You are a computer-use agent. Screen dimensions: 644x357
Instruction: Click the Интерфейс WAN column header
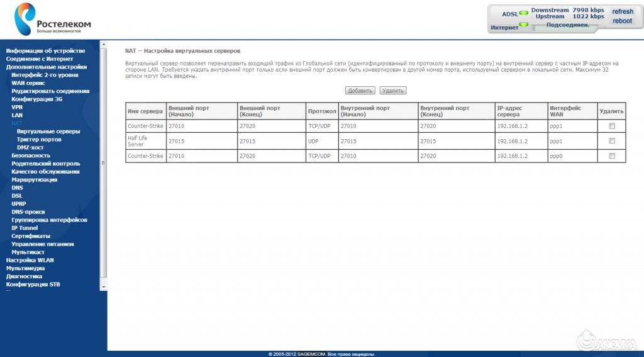click(x=572, y=111)
